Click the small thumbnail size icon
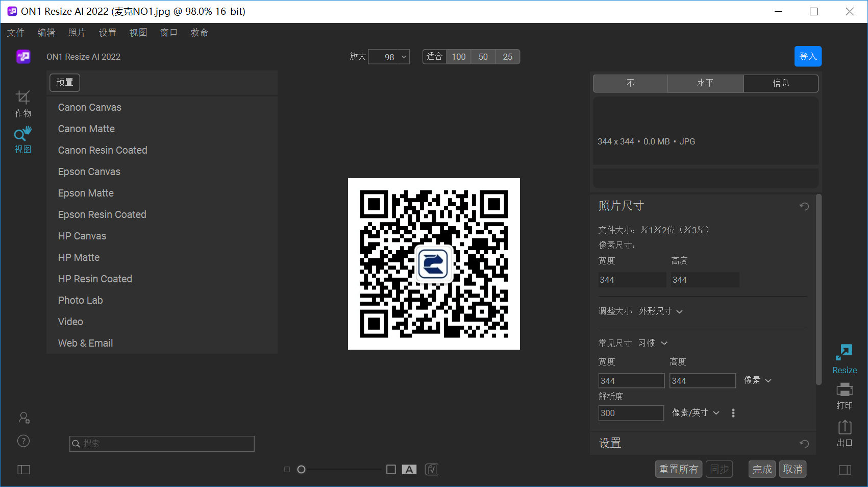The height and width of the screenshot is (487, 868). pyautogui.click(x=287, y=470)
